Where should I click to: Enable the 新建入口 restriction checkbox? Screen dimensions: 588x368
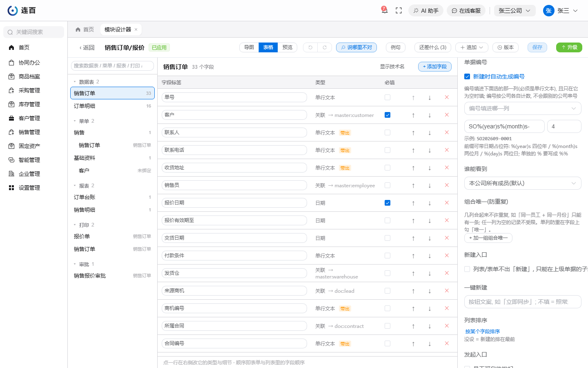coord(467,269)
